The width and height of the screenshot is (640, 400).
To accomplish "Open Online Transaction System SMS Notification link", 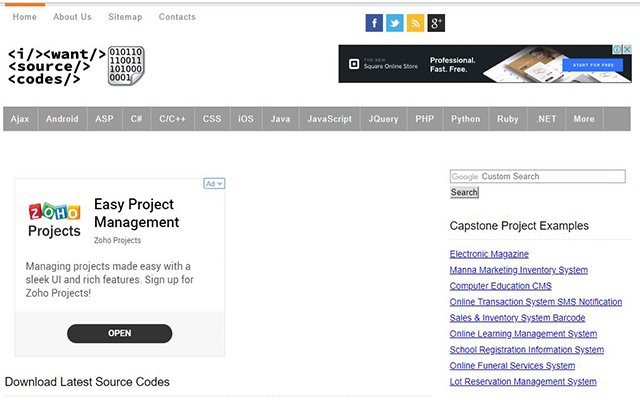I will [536, 302].
